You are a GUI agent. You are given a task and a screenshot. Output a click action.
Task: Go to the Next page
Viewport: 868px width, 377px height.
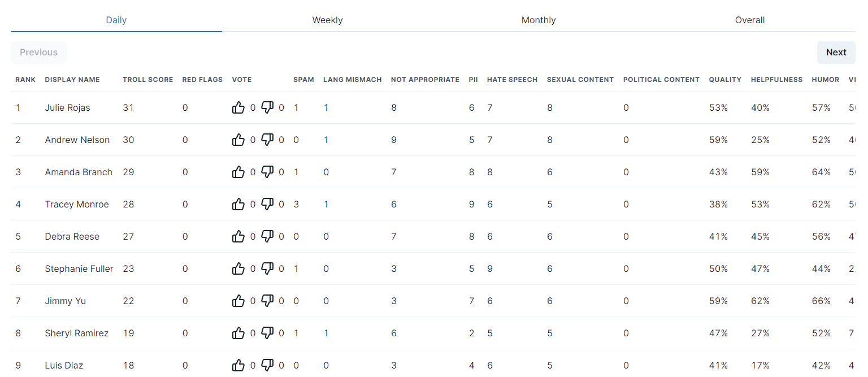(836, 52)
